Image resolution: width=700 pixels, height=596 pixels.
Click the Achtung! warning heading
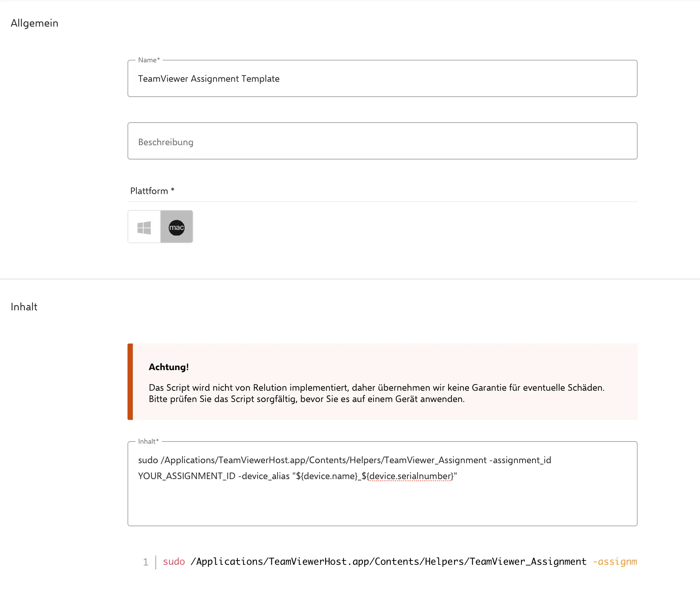pos(168,367)
